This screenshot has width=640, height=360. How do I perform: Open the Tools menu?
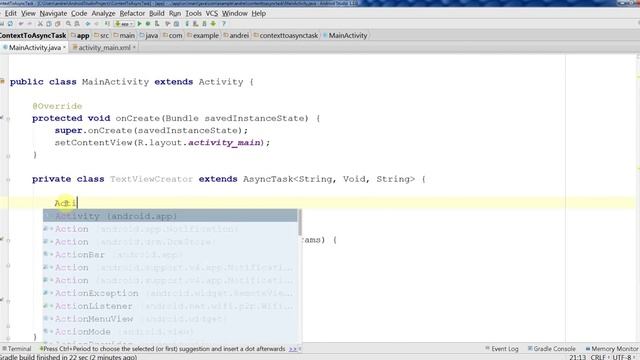point(193,13)
